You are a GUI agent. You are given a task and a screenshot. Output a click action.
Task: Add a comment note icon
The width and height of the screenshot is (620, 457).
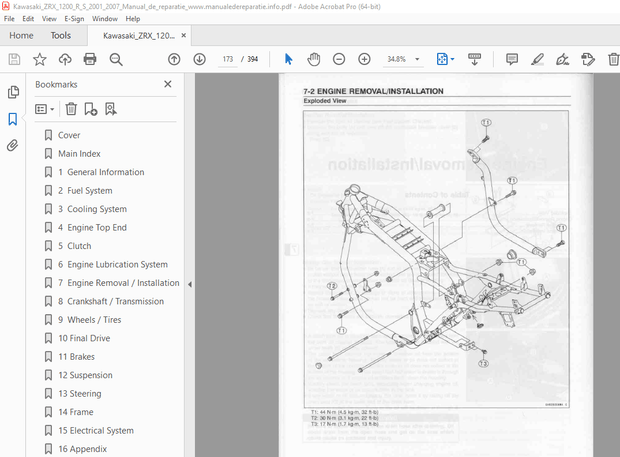tap(512, 59)
